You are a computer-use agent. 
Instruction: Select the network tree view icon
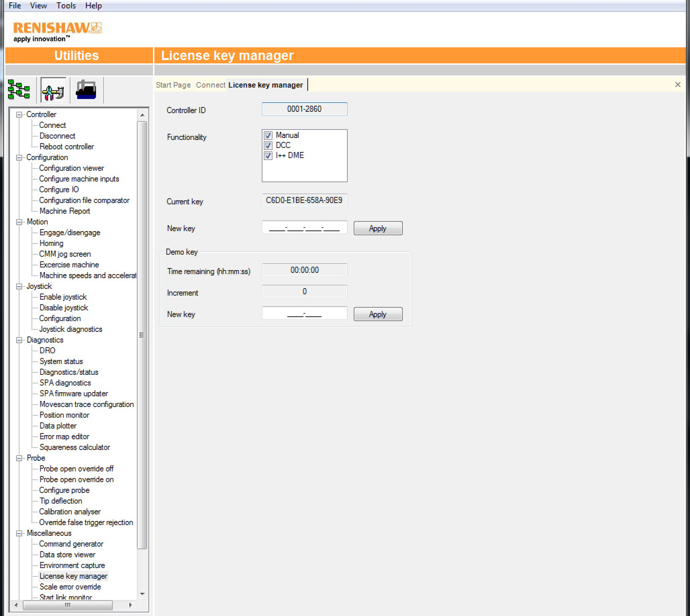19,90
